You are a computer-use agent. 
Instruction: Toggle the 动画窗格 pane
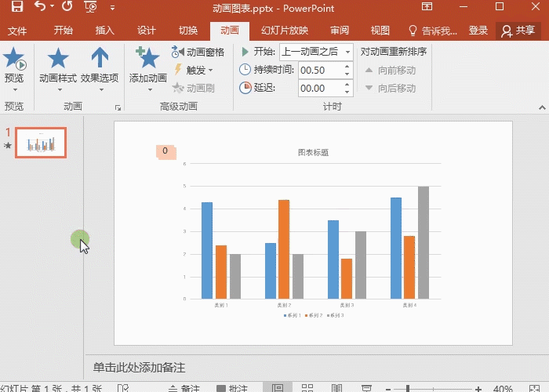point(198,53)
